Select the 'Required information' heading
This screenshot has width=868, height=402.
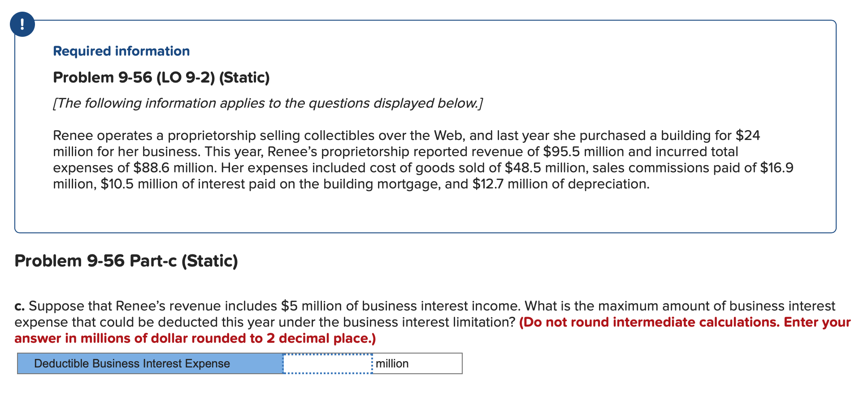pos(120,51)
